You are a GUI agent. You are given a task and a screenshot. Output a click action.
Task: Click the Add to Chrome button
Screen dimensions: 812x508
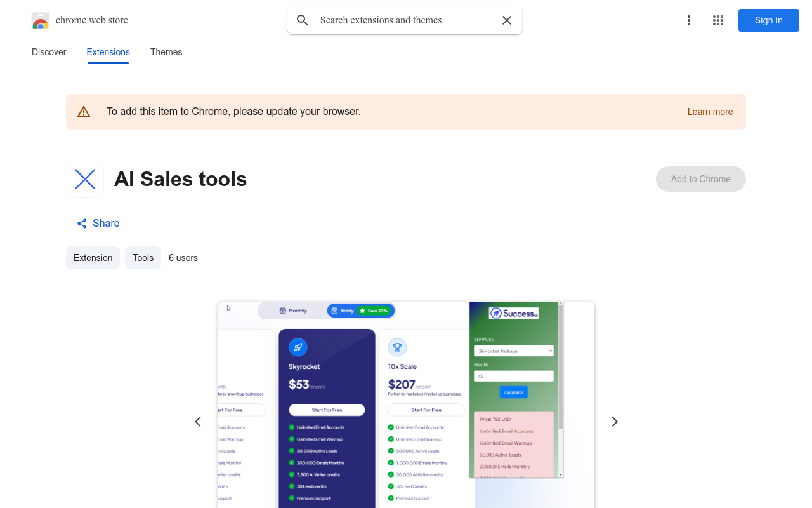point(701,179)
